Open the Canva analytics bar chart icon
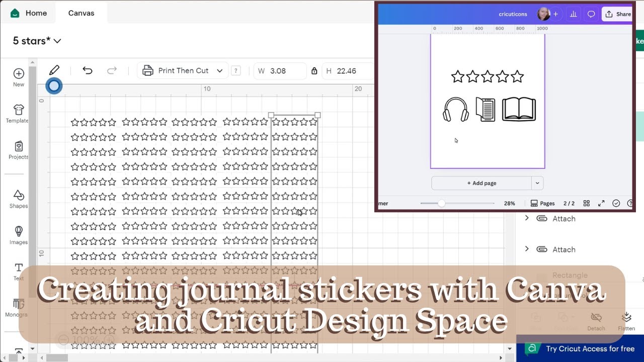 click(573, 14)
